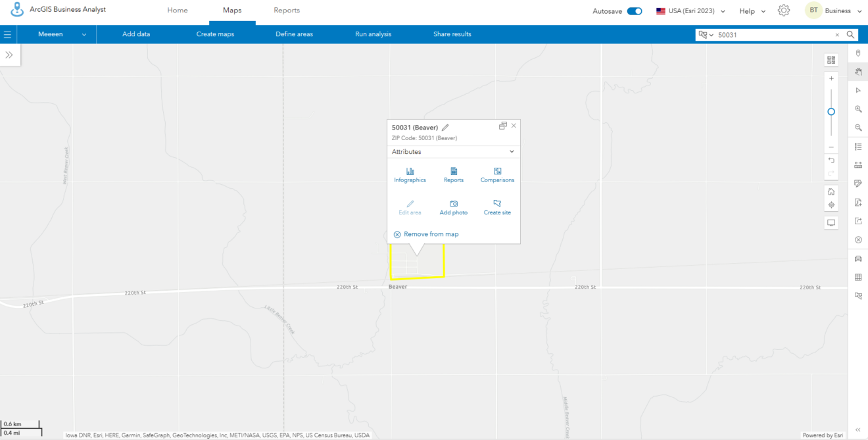Select the measure ruler tool

coord(858,165)
